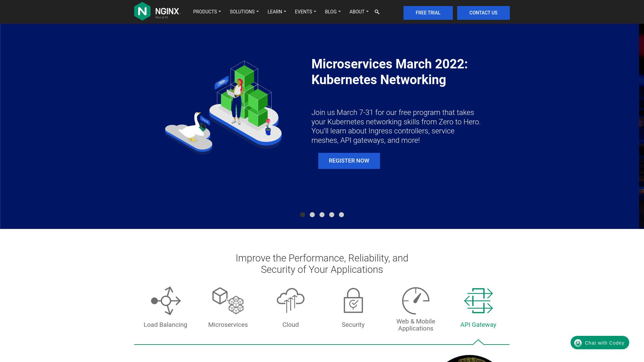This screenshot has width=644, height=362.
Task: Switch to the fifth carousel slide dot
Action: click(341, 215)
